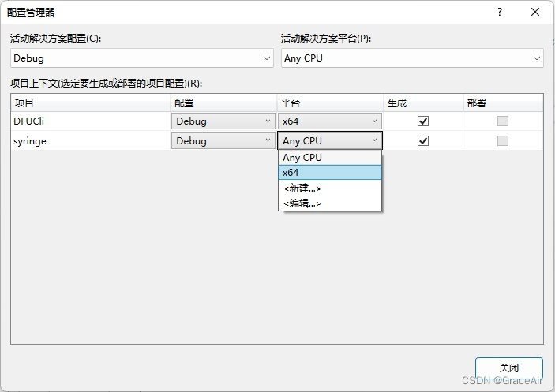This screenshot has width=555, height=392.
Task: Click the 项目 column header
Action: point(91,103)
